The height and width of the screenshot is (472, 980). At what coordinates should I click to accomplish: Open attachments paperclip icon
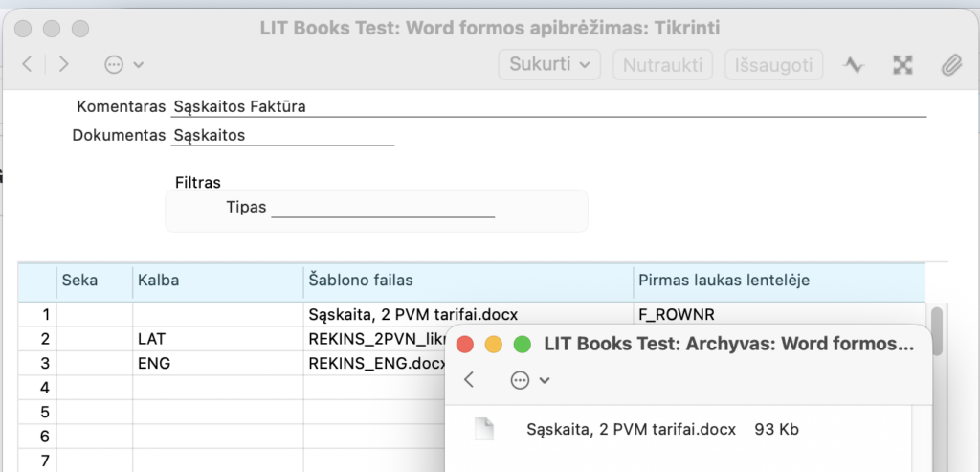[951, 64]
